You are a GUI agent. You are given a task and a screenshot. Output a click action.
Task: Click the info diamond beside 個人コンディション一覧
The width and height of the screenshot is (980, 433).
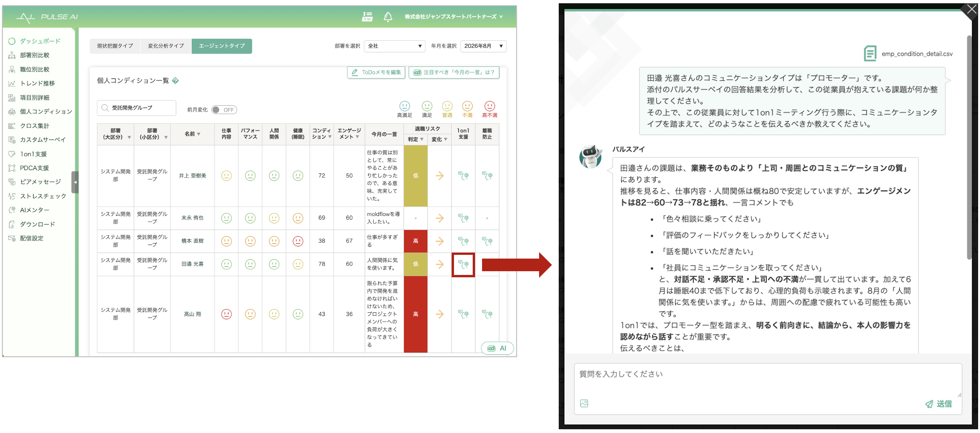coord(176,80)
